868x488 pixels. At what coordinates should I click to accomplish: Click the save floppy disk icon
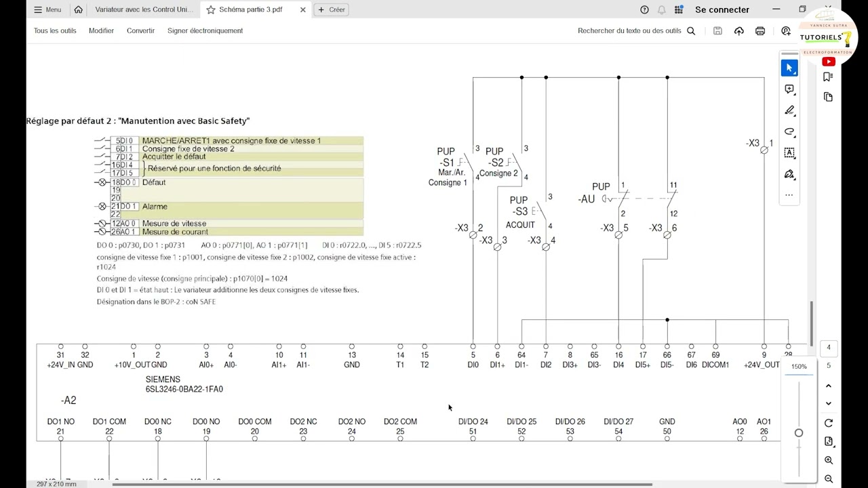pos(717,30)
